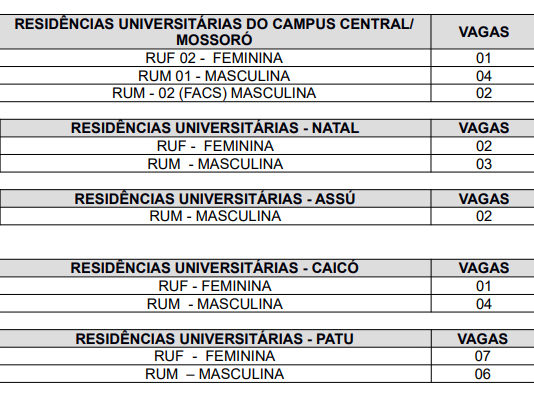
Task: Select the RUF 02 - FEMININA row
Action: coord(267,58)
